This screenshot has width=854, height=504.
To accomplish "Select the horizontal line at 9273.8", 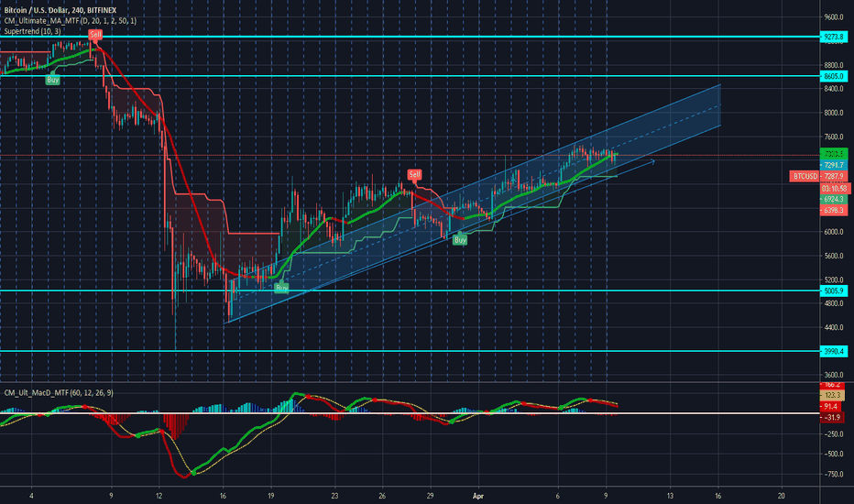I will click(410, 37).
